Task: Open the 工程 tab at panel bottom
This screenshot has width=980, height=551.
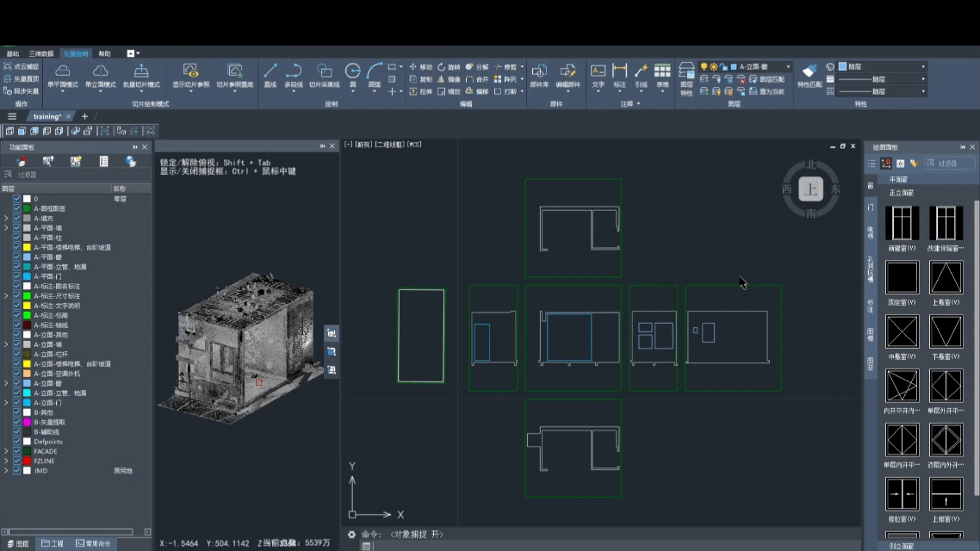Action: tap(53, 543)
